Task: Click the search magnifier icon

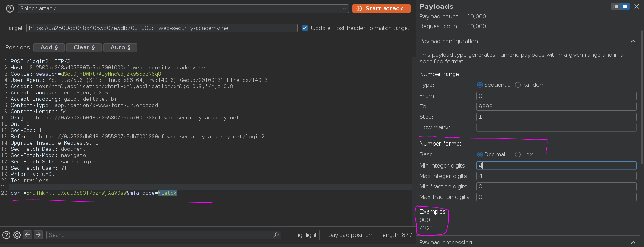Action: coord(276,235)
